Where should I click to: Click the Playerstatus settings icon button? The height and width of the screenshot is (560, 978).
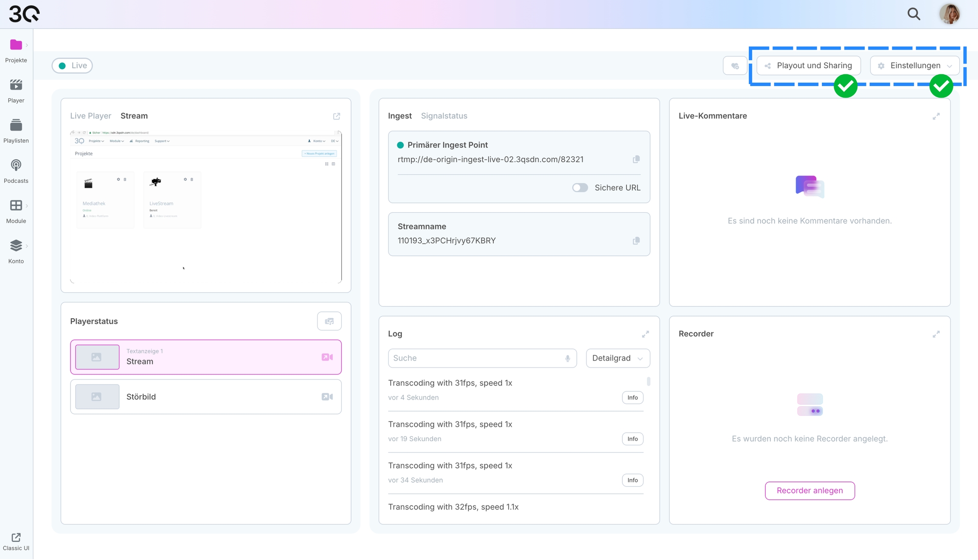coord(329,321)
